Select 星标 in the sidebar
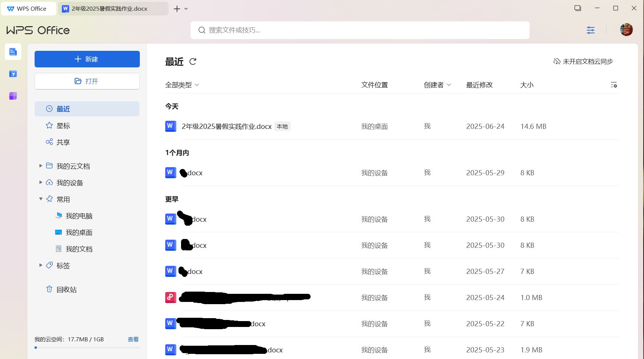 [x=63, y=126]
